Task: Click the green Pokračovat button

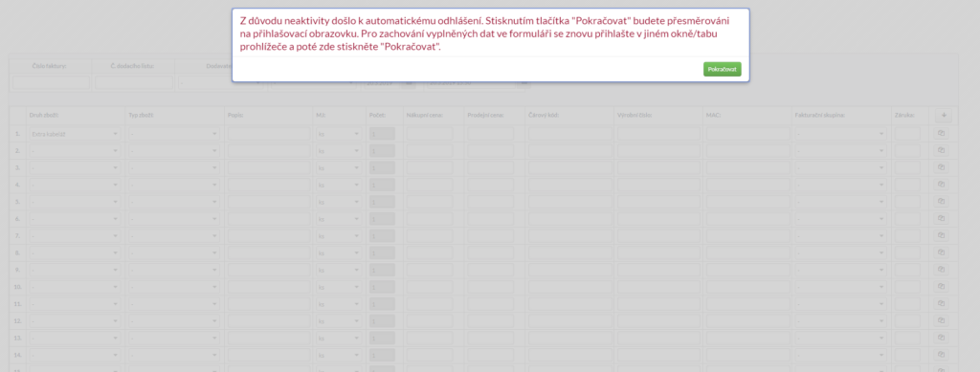Action: point(722,69)
